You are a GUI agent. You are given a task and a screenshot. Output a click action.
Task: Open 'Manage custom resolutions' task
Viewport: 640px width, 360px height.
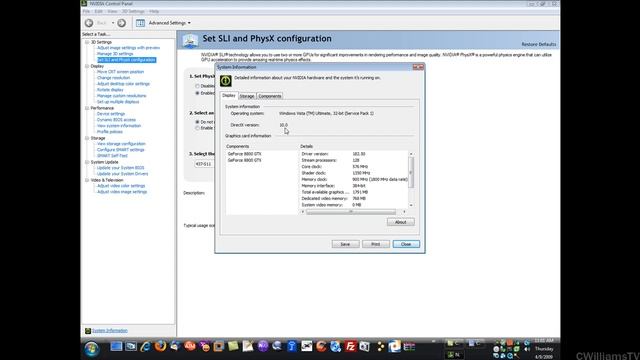pos(122,96)
